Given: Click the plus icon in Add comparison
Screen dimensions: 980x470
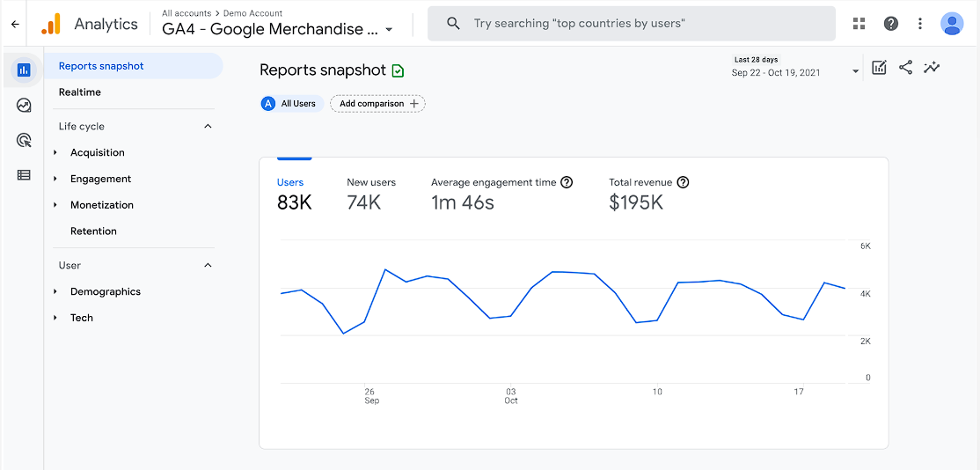Looking at the screenshot, I should (413, 104).
